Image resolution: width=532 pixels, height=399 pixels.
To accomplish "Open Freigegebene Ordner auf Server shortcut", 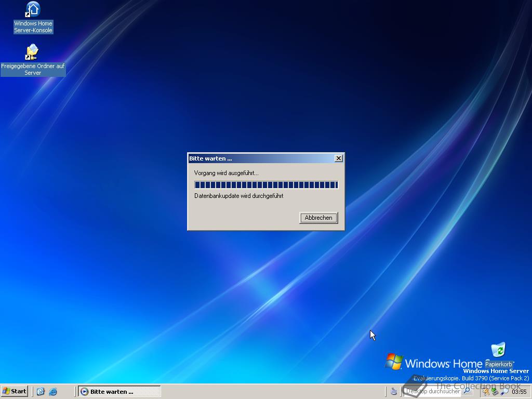I will pyautogui.click(x=33, y=60).
